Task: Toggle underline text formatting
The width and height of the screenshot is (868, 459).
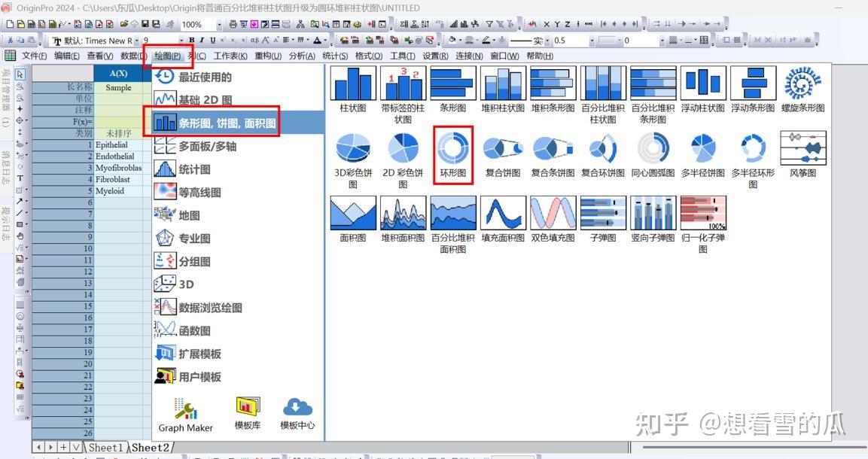Action: point(212,41)
